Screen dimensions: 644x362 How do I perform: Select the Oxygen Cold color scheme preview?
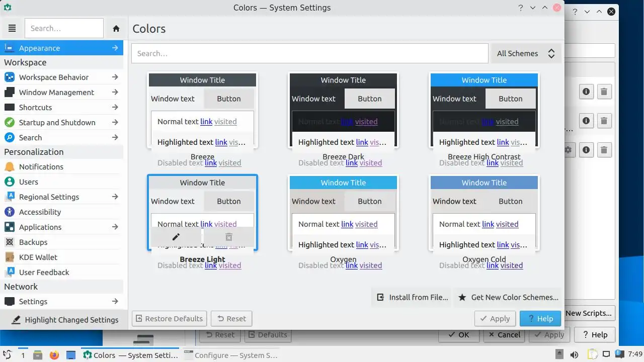[x=484, y=213]
